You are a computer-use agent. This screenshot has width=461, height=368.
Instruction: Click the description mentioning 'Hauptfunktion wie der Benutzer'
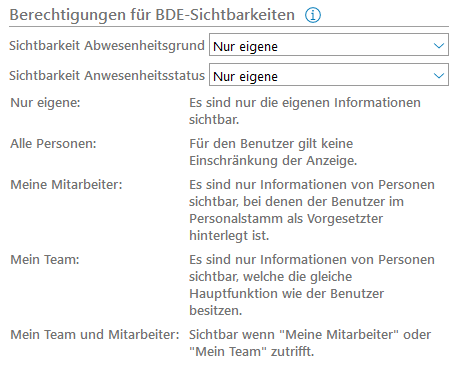pyautogui.click(x=312, y=285)
